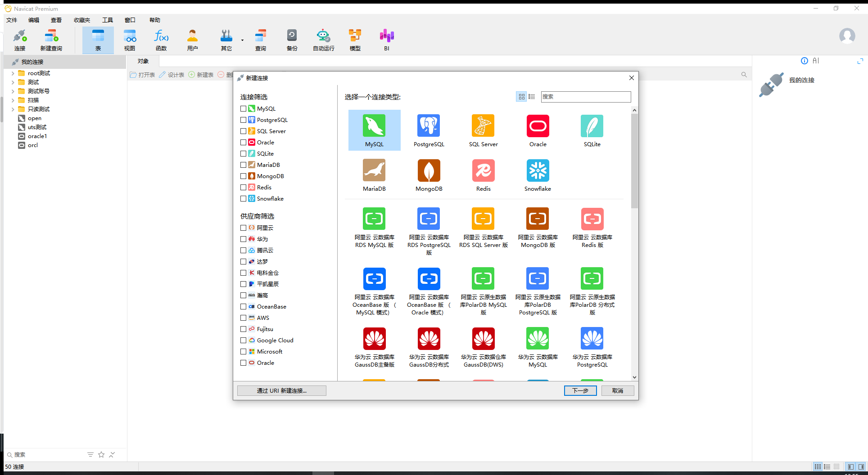Screen dimensions: 868x475
Task: Open the BI toolbar item
Action: tap(387, 40)
